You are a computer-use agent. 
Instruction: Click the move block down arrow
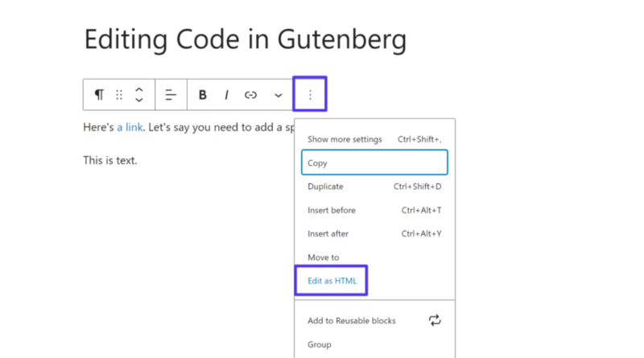pos(139,101)
